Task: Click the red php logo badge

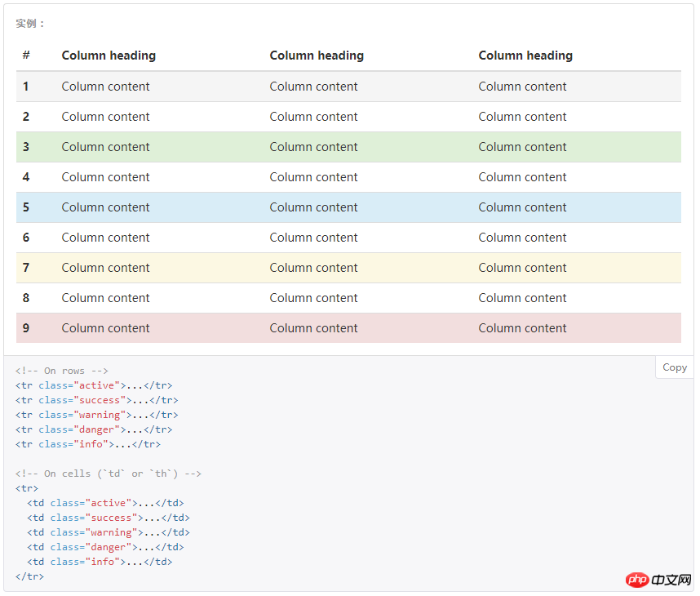Action: [x=637, y=580]
